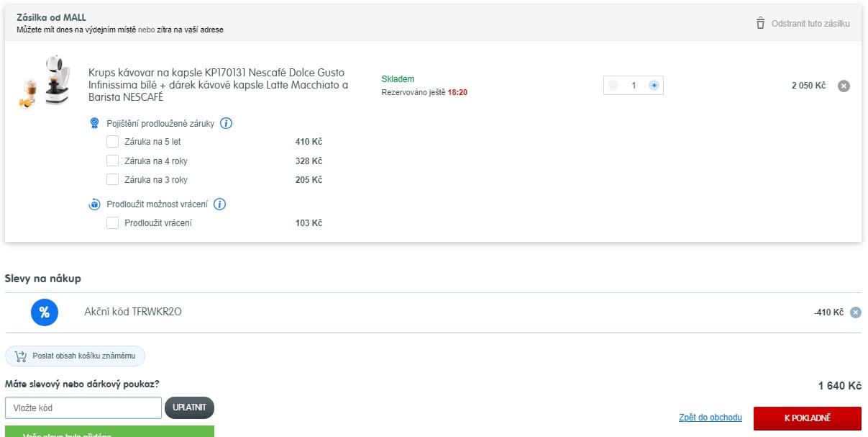The width and height of the screenshot is (868, 437).
Task: Open the Krups kávovar product title
Action: click(218, 84)
